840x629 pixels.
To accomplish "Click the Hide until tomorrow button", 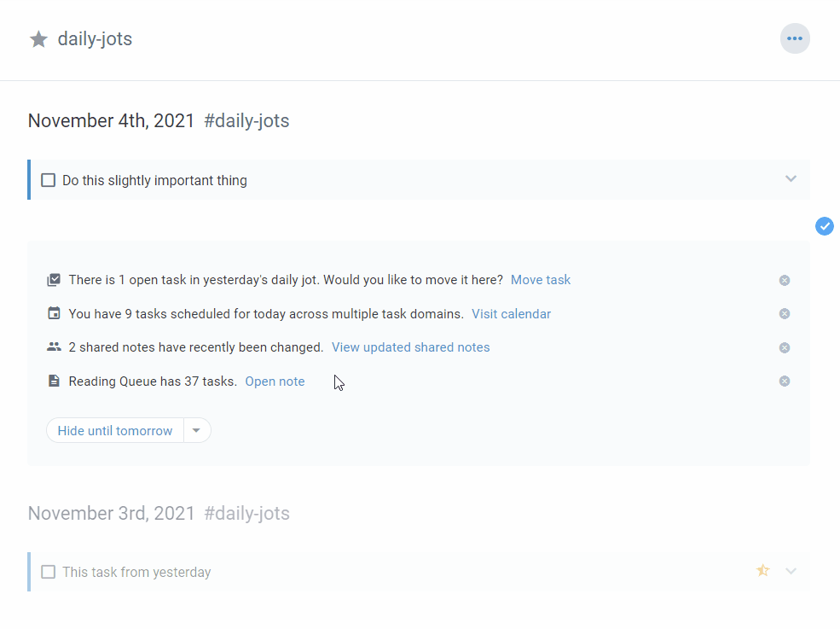I will [x=114, y=431].
